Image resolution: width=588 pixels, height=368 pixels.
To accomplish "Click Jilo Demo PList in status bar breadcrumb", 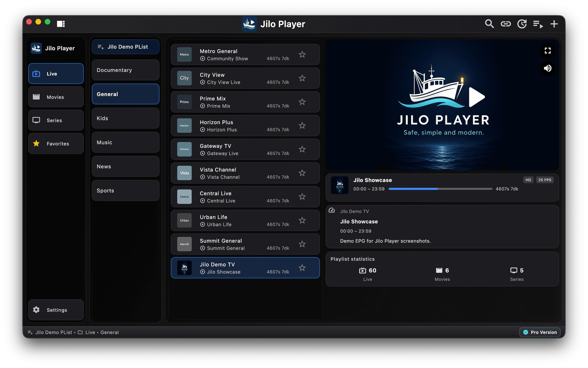I will 54,332.
